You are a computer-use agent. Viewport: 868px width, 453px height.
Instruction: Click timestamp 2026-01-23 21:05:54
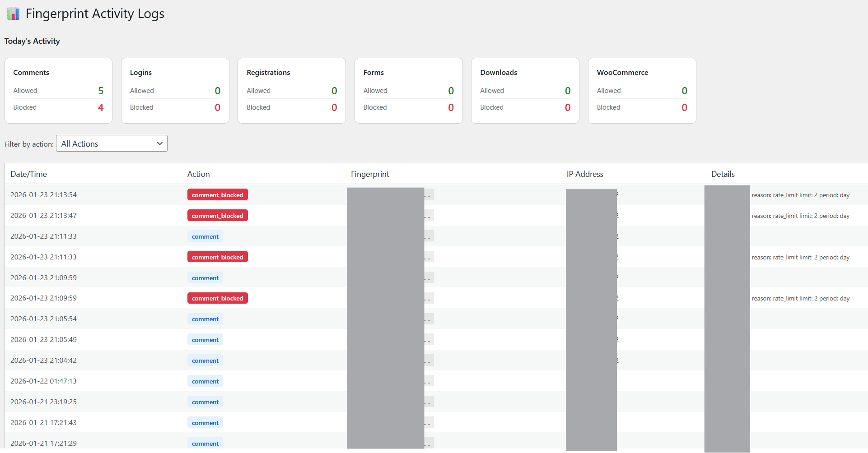tap(44, 319)
